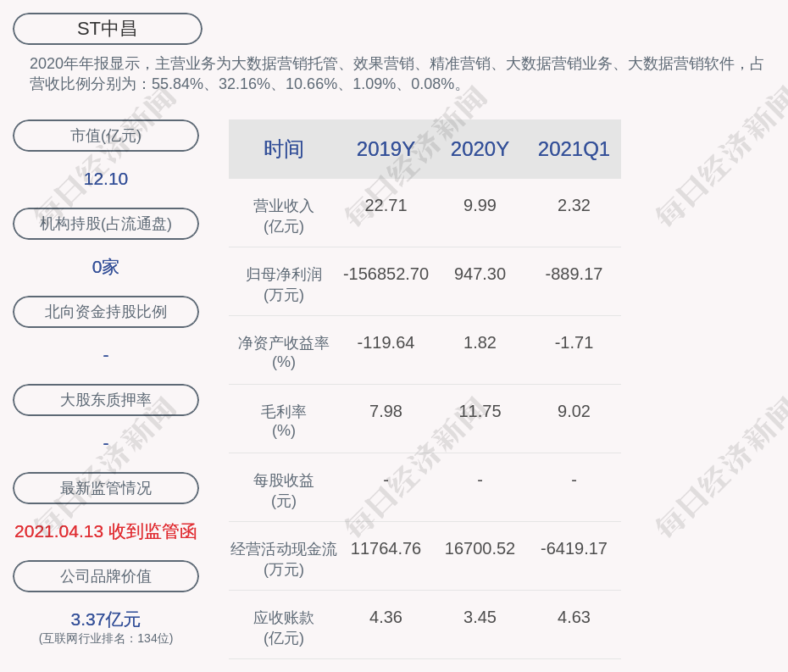Viewport: 788px width, 672px height.
Task: Click the brand value 3.37亿元
Action: pos(106,619)
